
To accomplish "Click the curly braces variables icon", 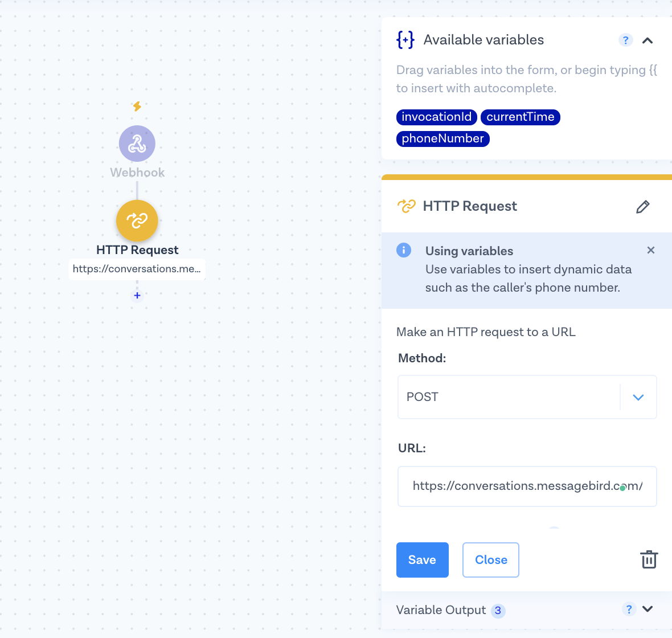I will [x=405, y=40].
